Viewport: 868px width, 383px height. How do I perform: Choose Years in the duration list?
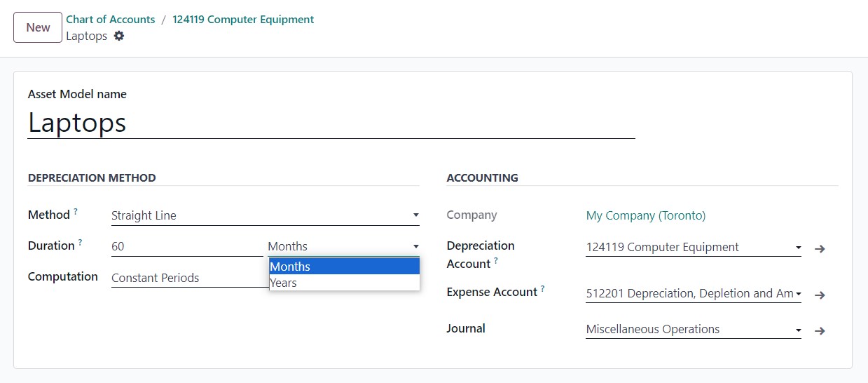click(344, 283)
